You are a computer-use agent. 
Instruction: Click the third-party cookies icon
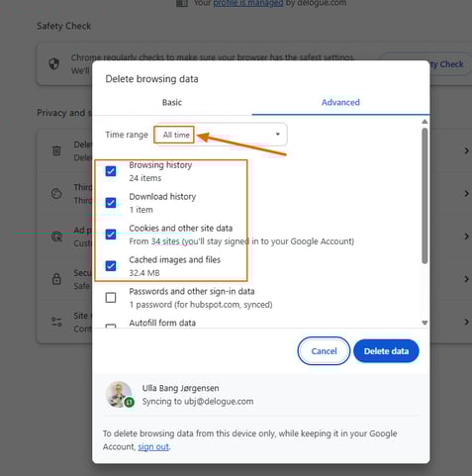[x=56, y=193]
